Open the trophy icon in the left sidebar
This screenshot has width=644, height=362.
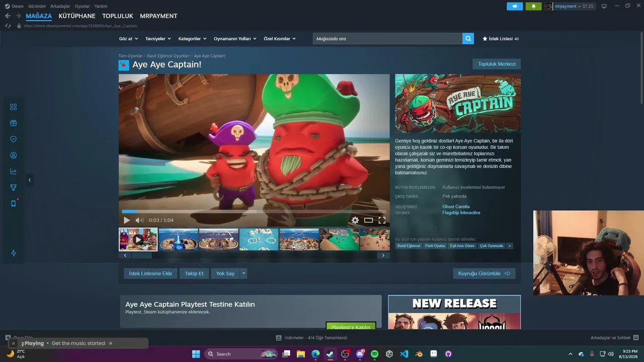(14, 188)
